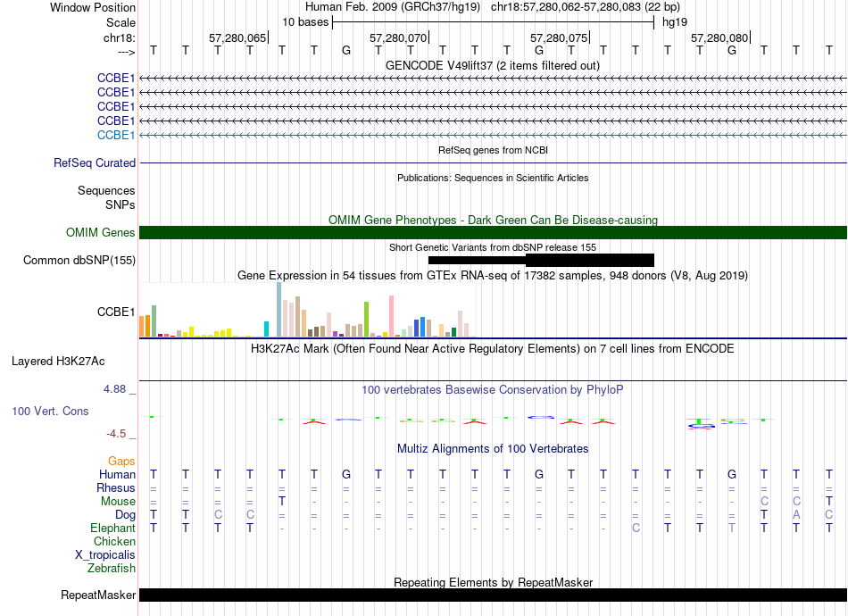Click the Mouse species alignment label
This screenshot has width=848, height=616.
(119, 502)
